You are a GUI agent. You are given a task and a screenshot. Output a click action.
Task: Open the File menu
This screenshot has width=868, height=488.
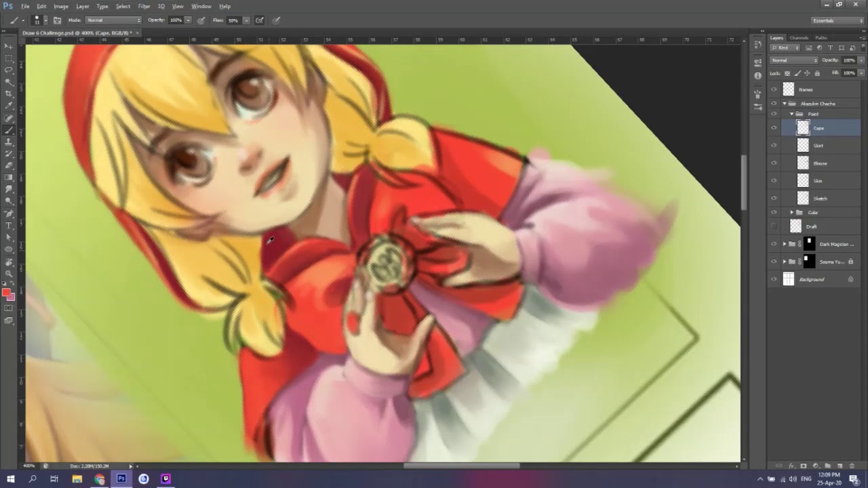[x=25, y=6]
